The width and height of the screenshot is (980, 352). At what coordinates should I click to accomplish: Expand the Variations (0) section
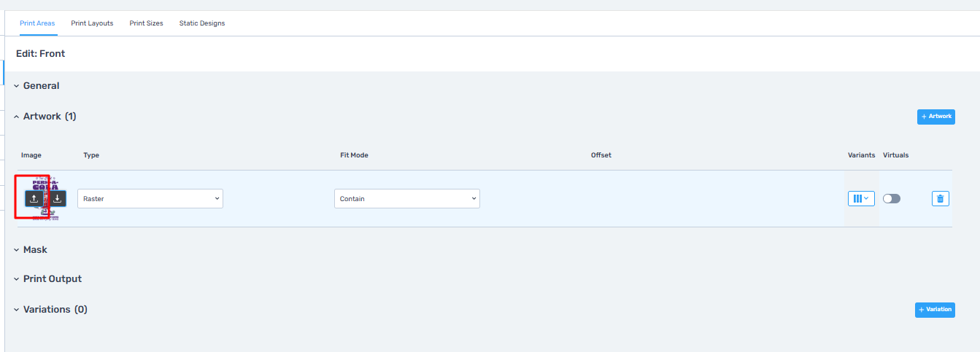pyautogui.click(x=55, y=310)
